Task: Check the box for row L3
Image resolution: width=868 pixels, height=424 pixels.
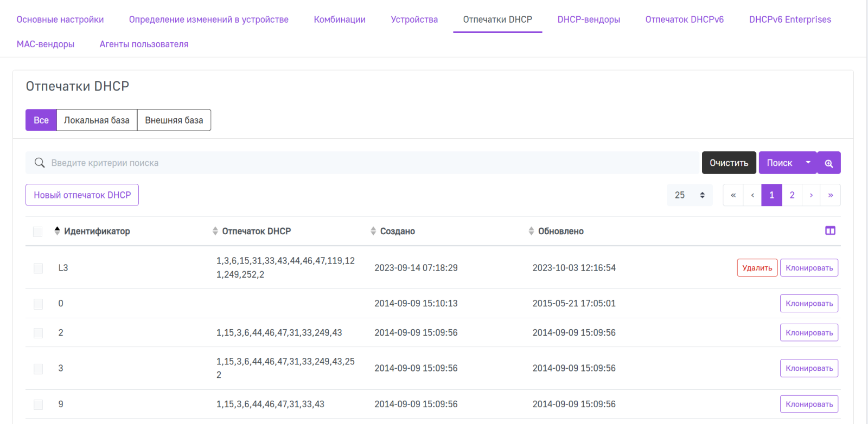Action: coord(38,268)
